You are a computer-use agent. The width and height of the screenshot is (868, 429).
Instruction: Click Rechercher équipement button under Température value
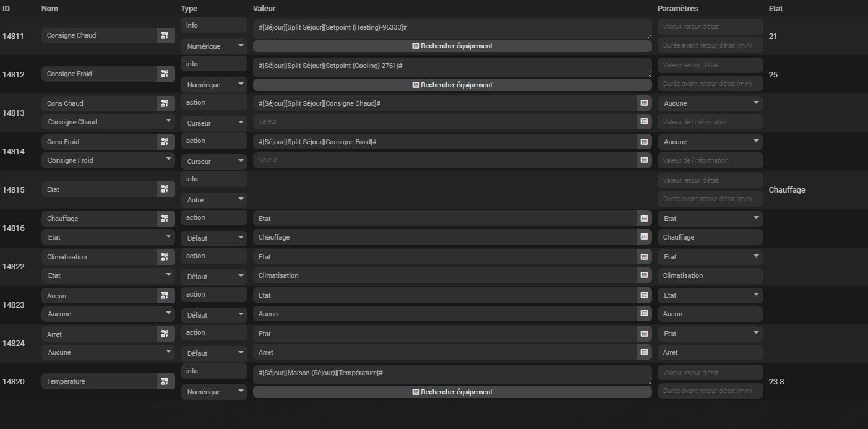[452, 392]
